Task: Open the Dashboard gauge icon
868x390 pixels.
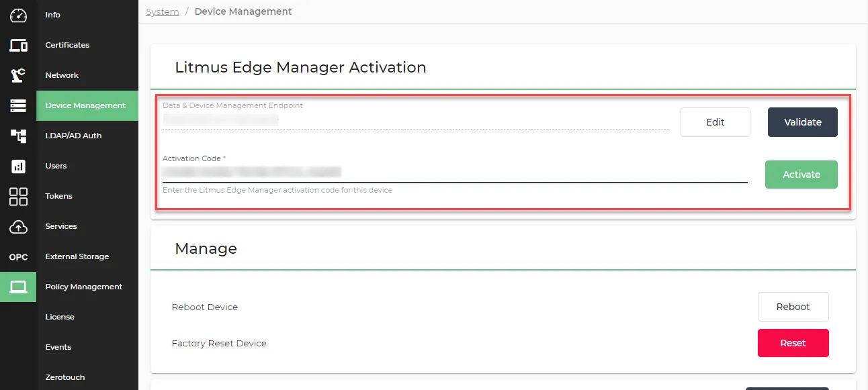Action: (x=18, y=15)
